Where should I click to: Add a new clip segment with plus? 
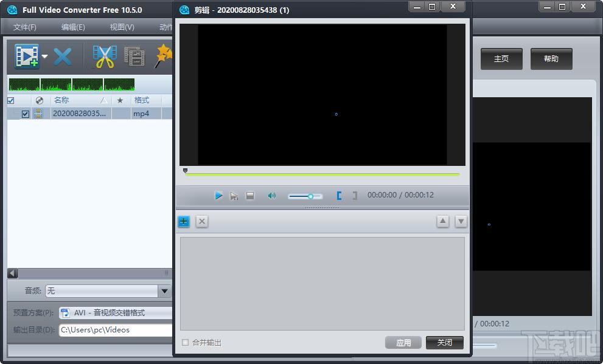point(184,222)
